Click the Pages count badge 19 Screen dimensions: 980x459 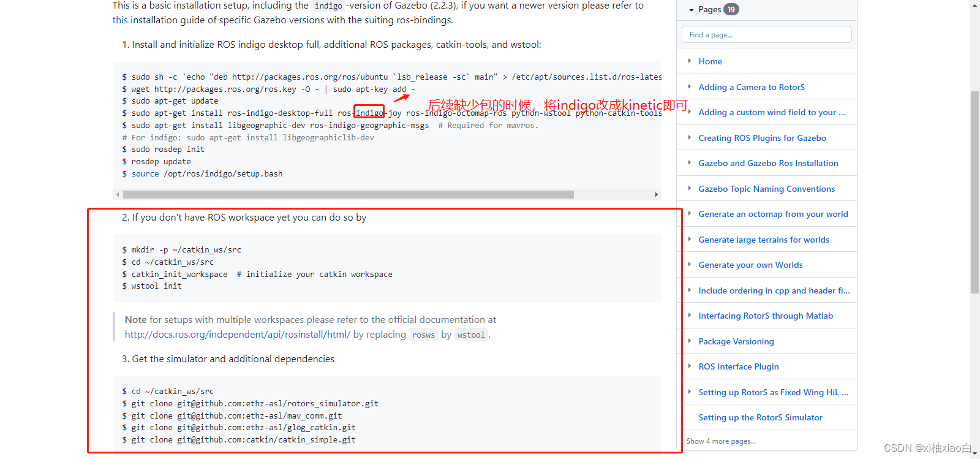click(731, 9)
